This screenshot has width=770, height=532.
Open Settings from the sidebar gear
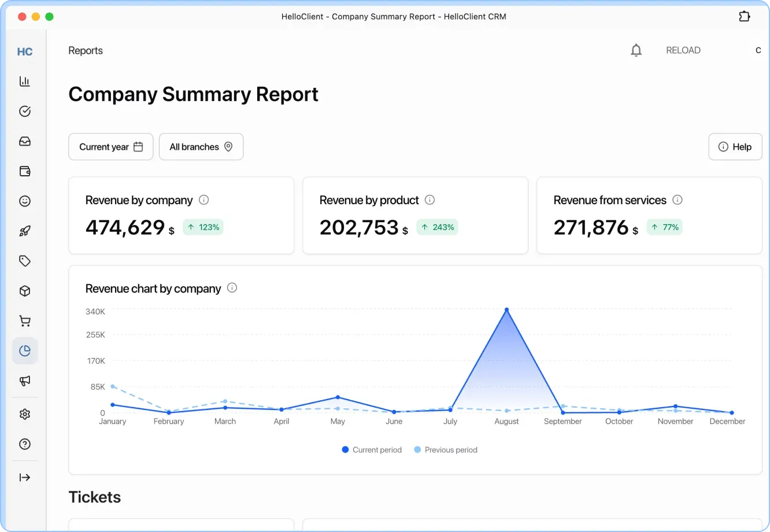(25, 414)
